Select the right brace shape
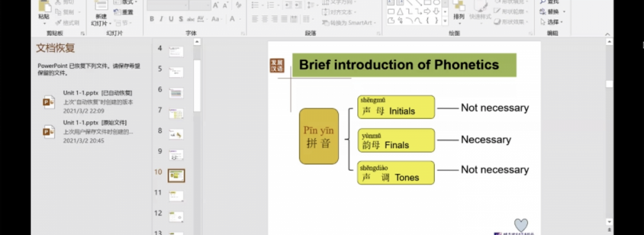This screenshot has width=644, height=235. tap(436, 21)
